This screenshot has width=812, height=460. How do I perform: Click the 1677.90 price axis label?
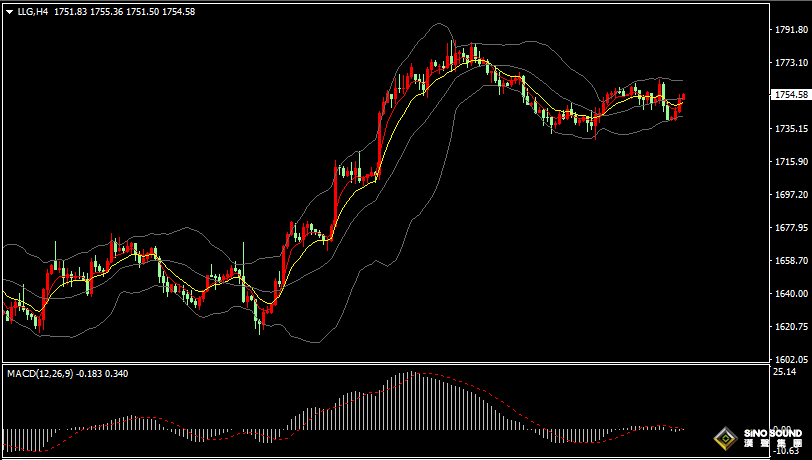pyautogui.click(x=790, y=228)
